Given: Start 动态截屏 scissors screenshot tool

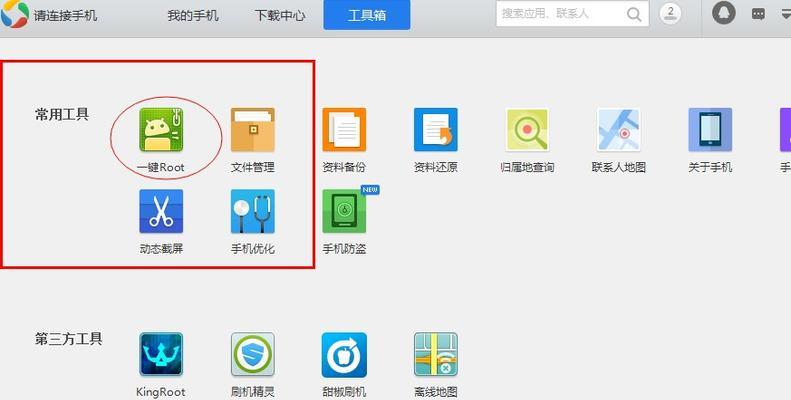Looking at the screenshot, I should (x=161, y=211).
